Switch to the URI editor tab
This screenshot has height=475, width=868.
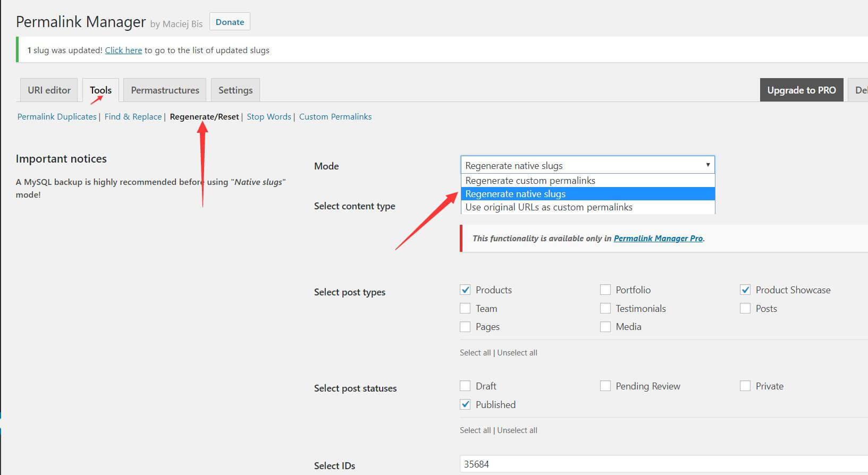[49, 90]
